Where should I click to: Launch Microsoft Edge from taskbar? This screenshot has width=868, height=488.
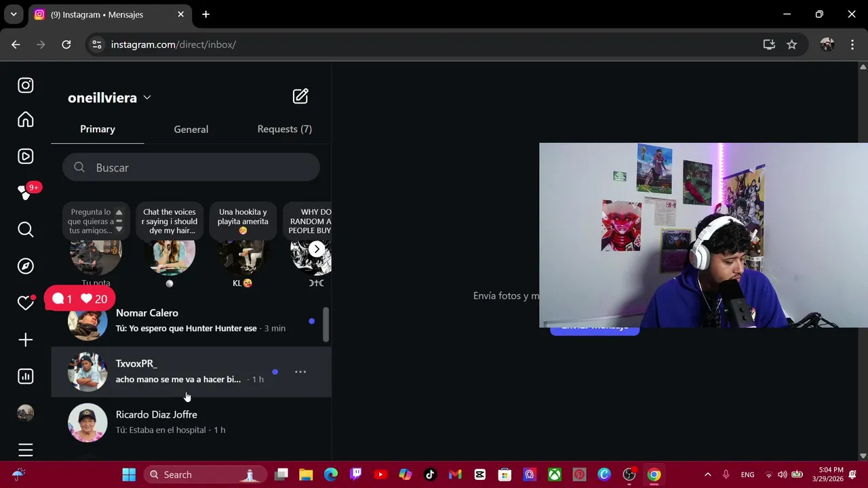[331, 474]
